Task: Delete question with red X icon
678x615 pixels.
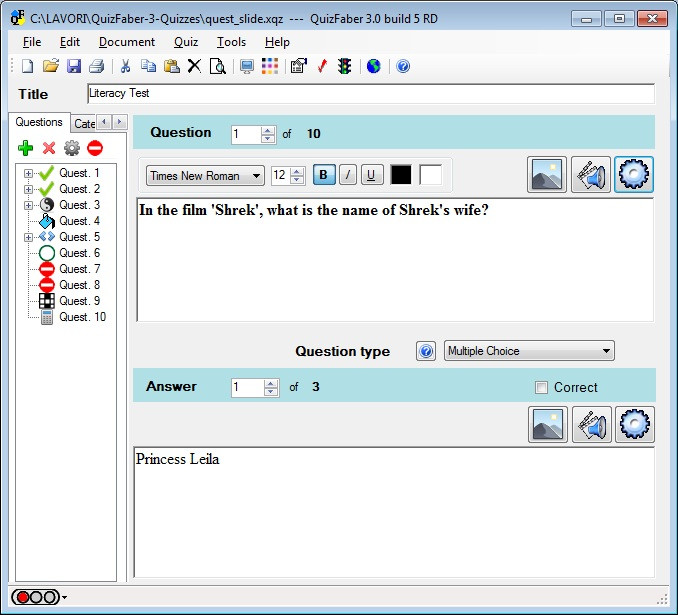Action: pos(49,148)
